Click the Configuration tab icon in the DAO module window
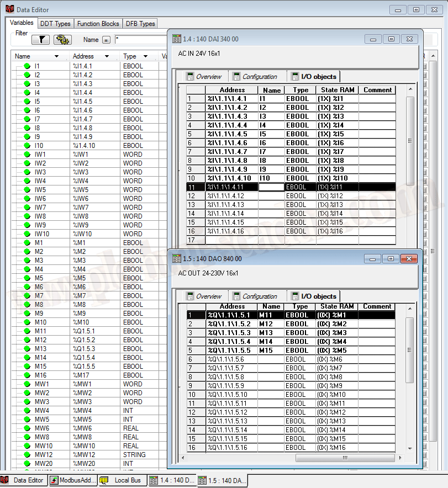The height and width of the screenshot is (488, 448). (x=237, y=296)
